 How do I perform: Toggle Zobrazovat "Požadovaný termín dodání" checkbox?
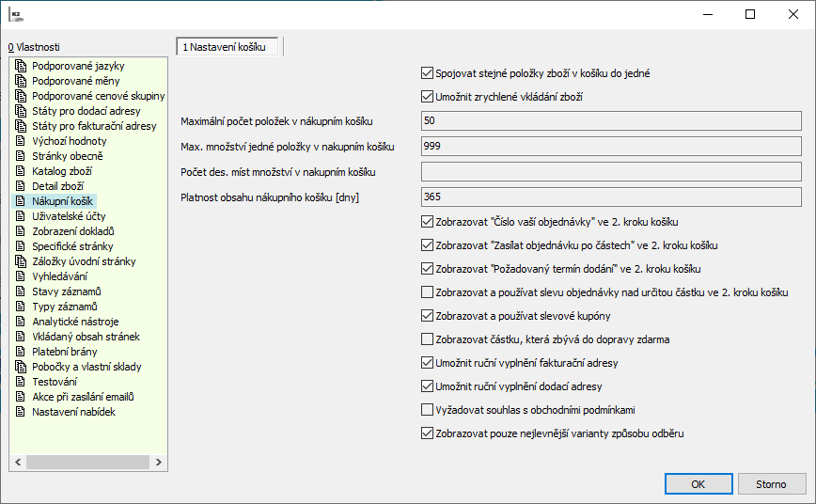click(x=427, y=269)
